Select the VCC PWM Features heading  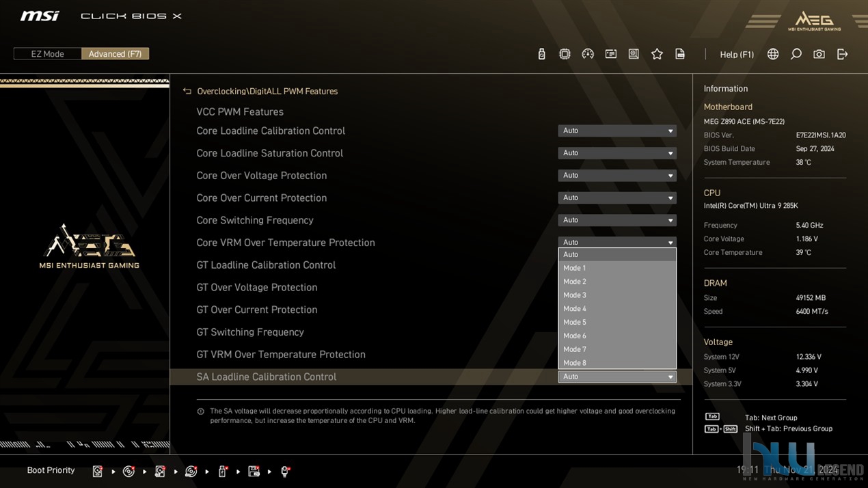[x=240, y=112]
